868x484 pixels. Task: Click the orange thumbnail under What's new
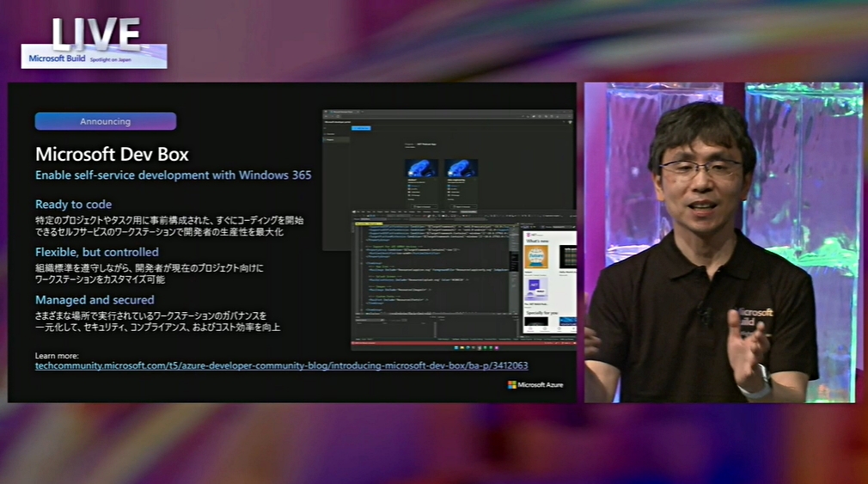pos(536,257)
